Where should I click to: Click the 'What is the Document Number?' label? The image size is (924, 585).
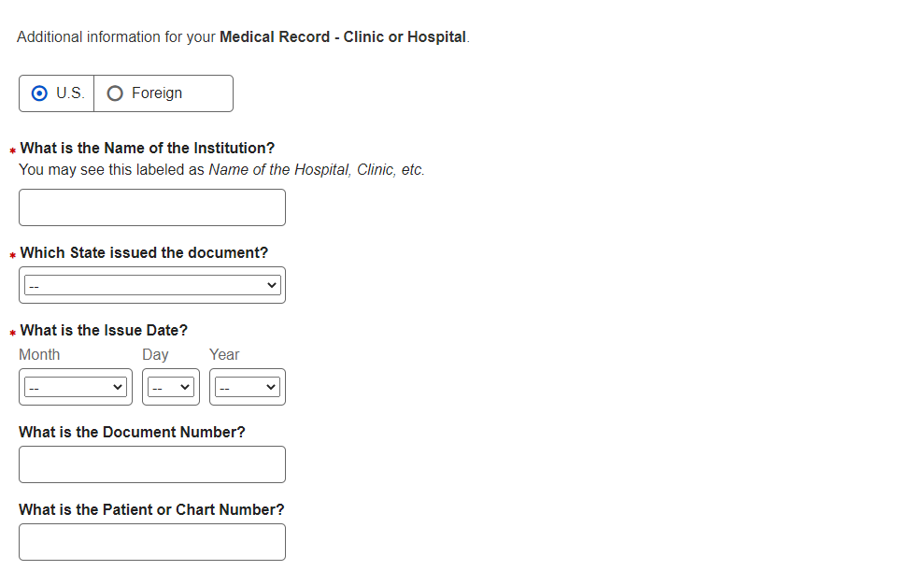click(x=132, y=432)
